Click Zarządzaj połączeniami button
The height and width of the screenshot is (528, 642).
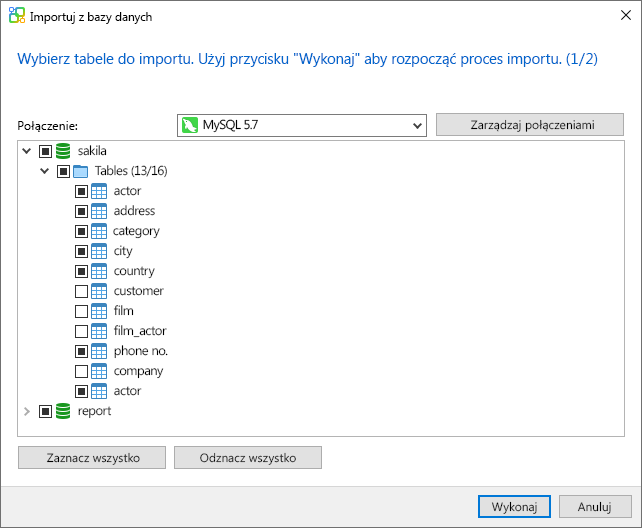530,125
